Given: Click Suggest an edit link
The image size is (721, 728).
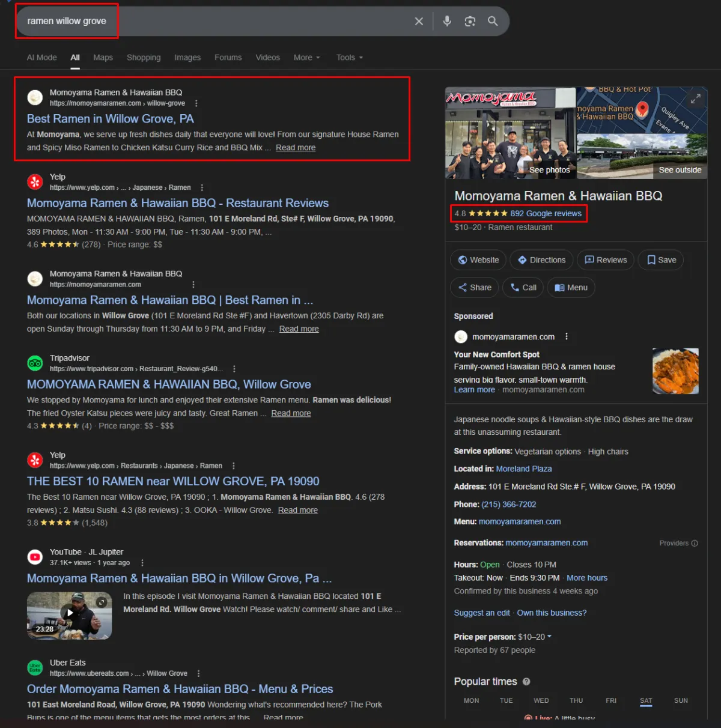Looking at the screenshot, I should (x=482, y=613).
